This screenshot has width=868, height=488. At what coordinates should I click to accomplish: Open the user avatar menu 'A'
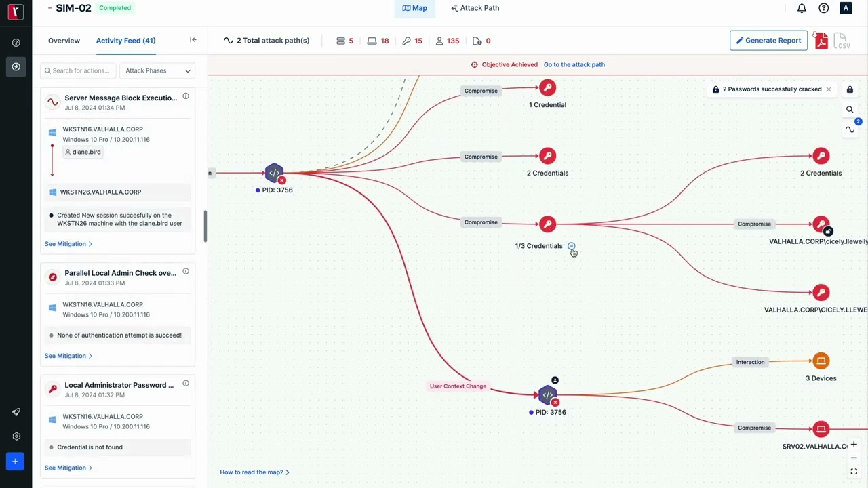(x=845, y=8)
